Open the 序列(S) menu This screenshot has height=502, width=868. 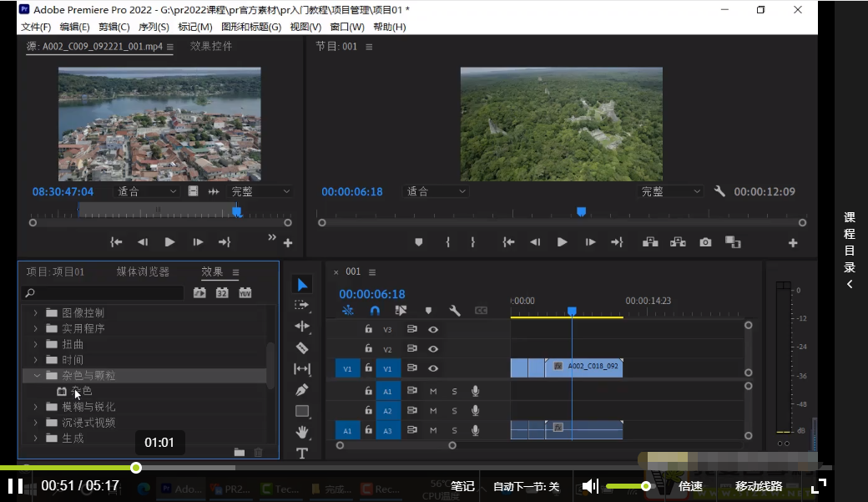point(154,27)
